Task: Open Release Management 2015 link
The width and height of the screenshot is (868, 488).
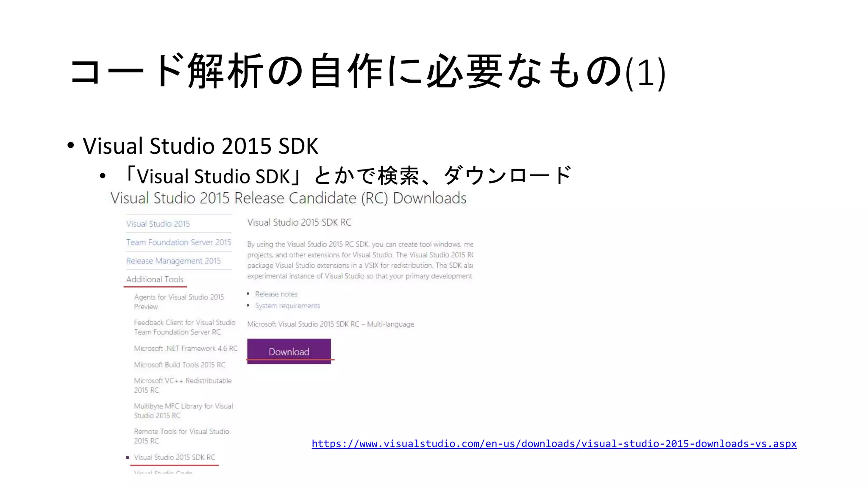Action: [x=173, y=261]
